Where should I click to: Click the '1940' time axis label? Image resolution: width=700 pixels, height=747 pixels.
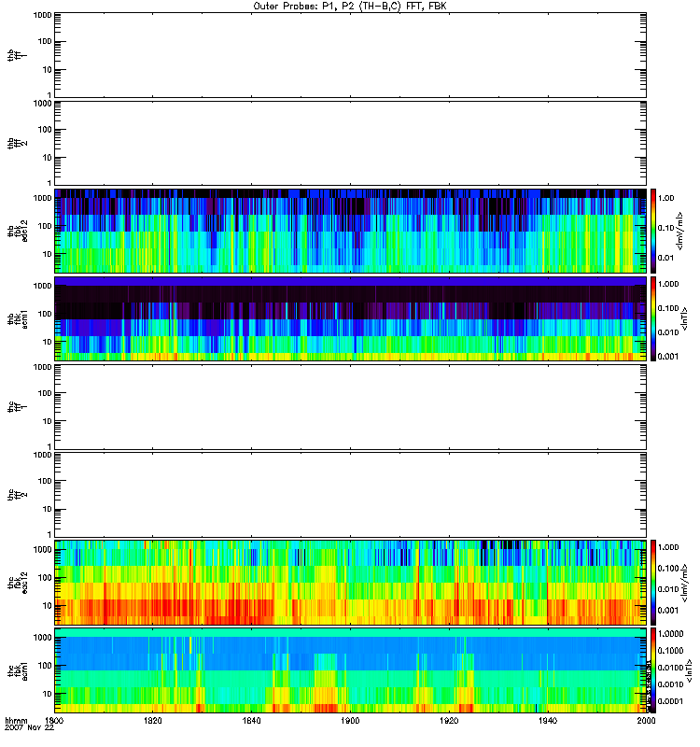point(548,720)
